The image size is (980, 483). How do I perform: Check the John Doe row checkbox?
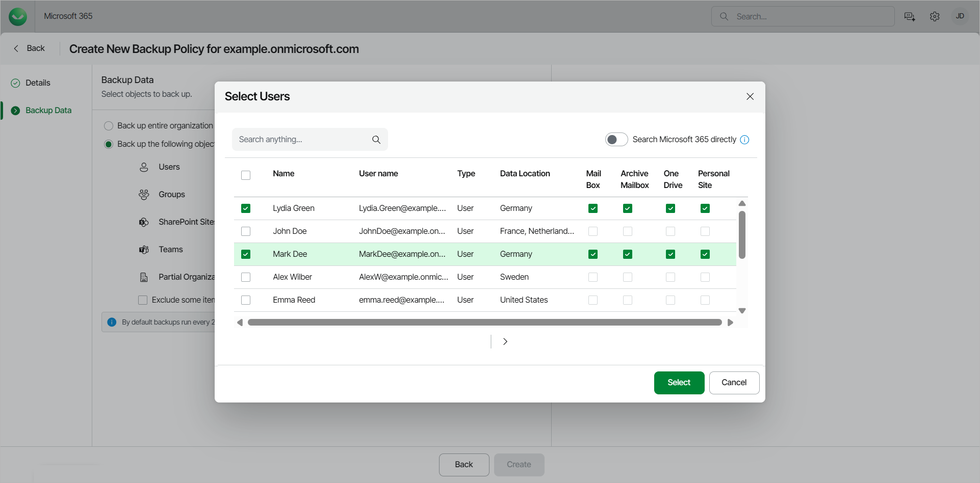tap(246, 231)
